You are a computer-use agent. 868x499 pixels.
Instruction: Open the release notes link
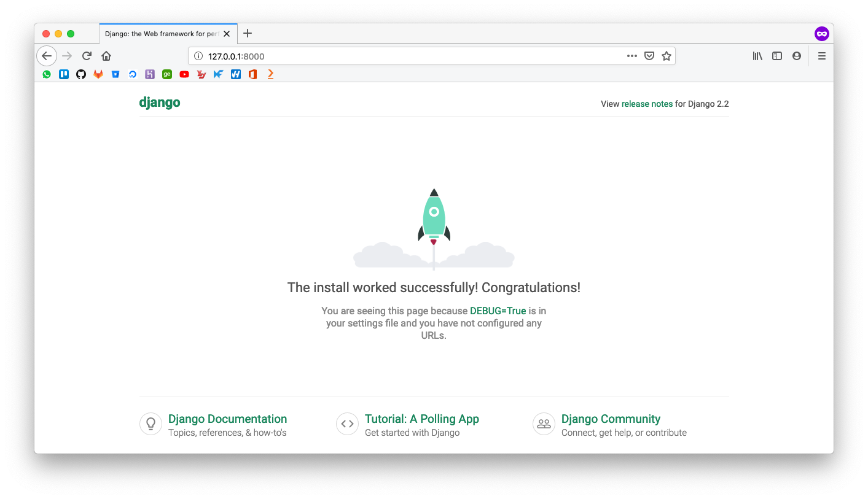click(x=647, y=104)
